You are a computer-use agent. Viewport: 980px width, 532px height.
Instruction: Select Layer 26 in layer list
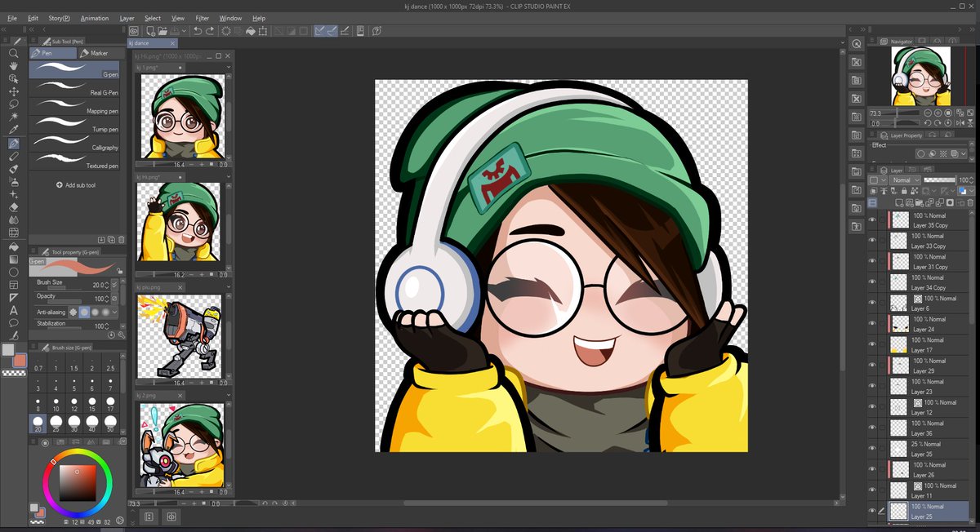[x=927, y=469]
